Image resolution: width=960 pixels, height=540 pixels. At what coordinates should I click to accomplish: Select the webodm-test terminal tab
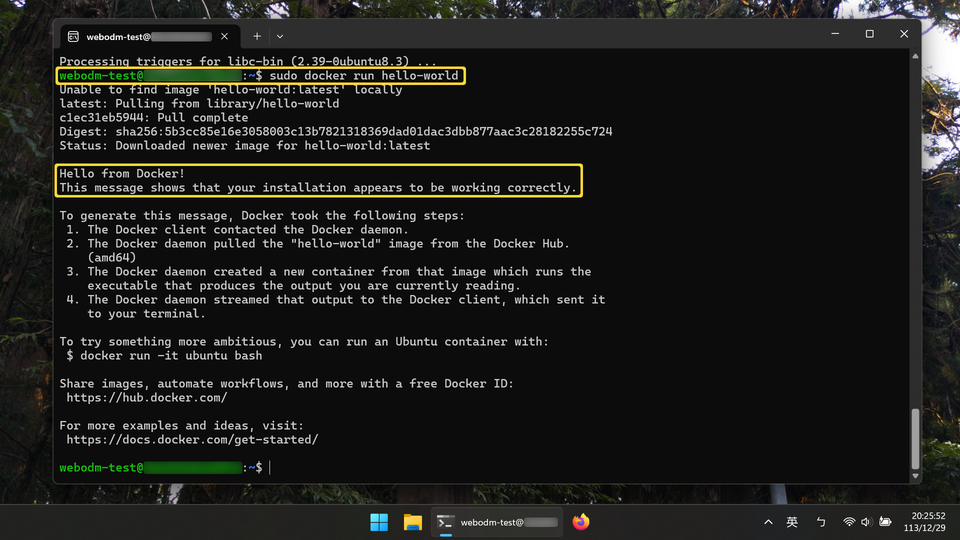pyautogui.click(x=149, y=37)
